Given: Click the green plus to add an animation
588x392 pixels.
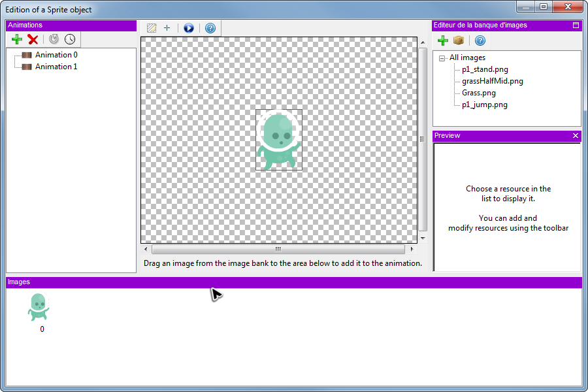Looking at the screenshot, I should (x=17, y=39).
